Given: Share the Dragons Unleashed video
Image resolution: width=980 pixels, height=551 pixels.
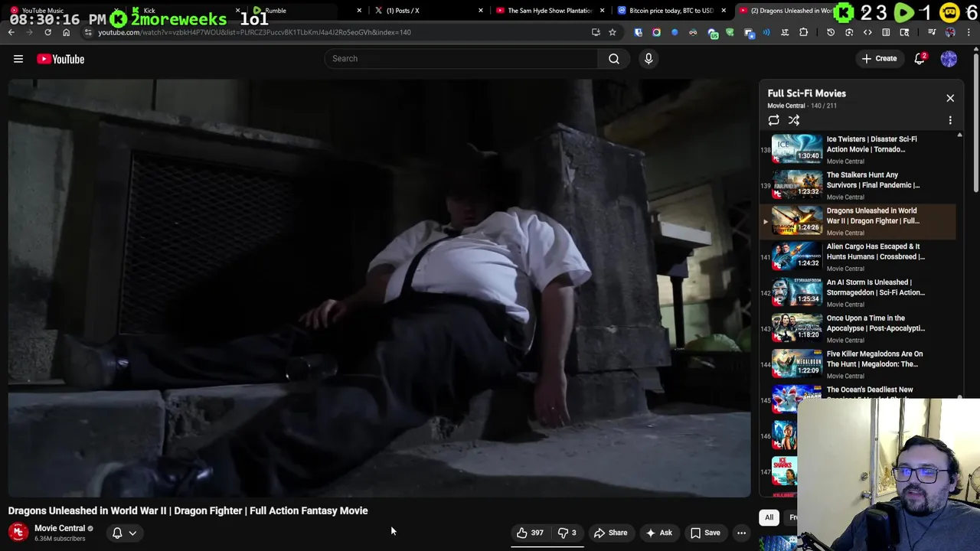Looking at the screenshot, I should [611, 533].
